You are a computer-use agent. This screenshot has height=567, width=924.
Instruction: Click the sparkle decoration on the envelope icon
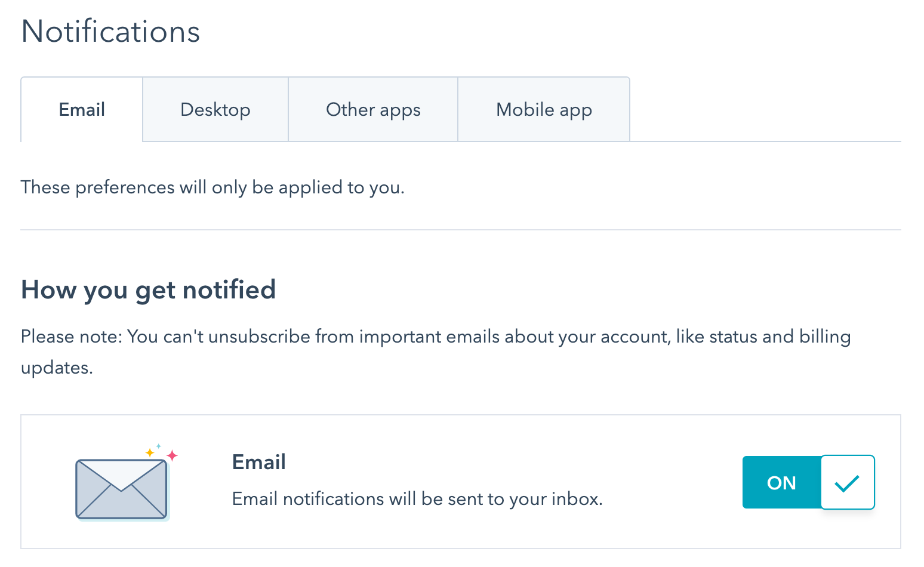pyautogui.click(x=158, y=454)
